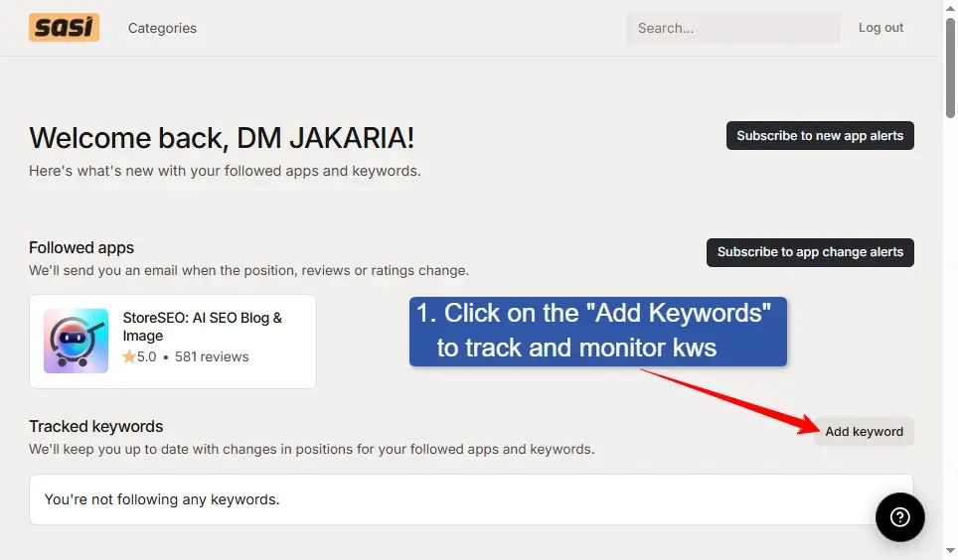Screen dimensions: 958x560
Task: Click the 5.0 star rating
Action: 139,356
